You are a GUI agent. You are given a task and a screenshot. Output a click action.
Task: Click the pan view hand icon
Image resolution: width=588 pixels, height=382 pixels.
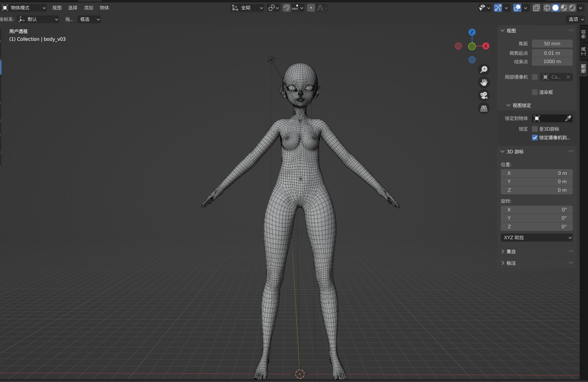tap(483, 83)
